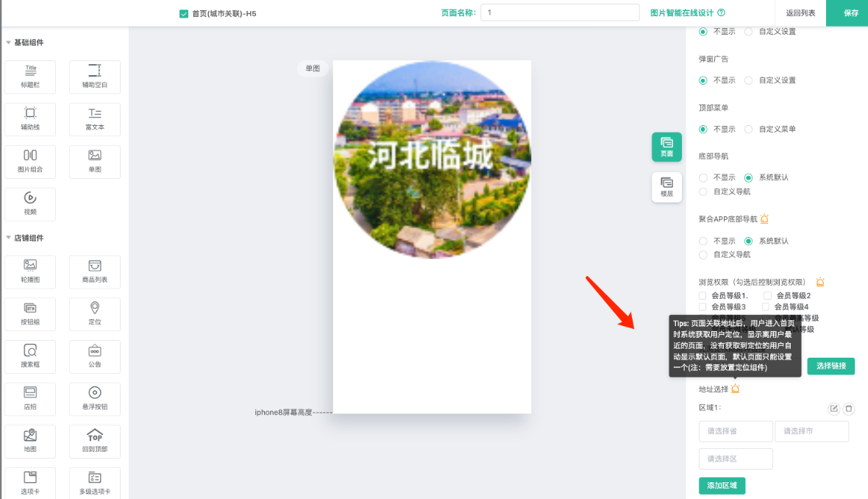The width and height of the screenshot is (868, 499).
Task: Insert the 视频 video component
Action: tap(30, 203)
